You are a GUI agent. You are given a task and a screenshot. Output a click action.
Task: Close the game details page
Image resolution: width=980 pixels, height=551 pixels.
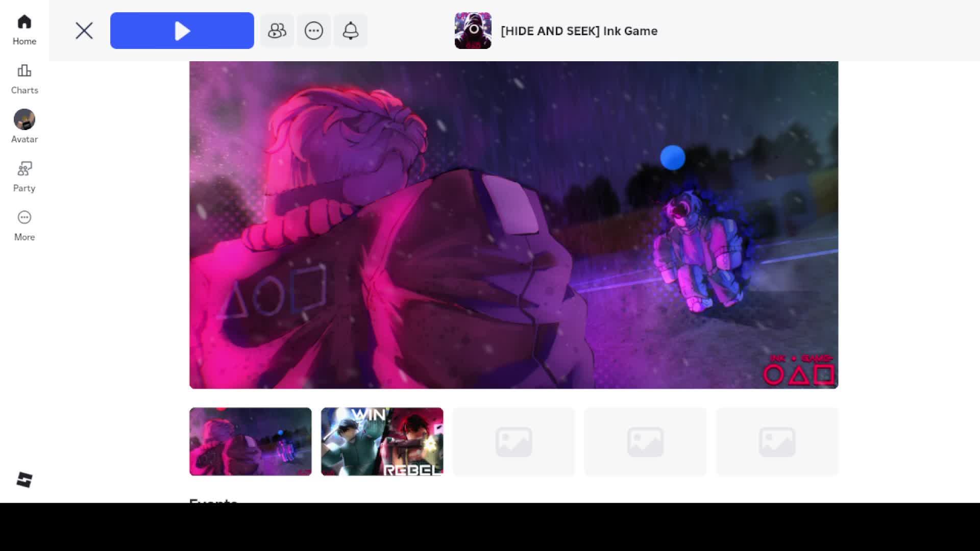tap(84, 31)
